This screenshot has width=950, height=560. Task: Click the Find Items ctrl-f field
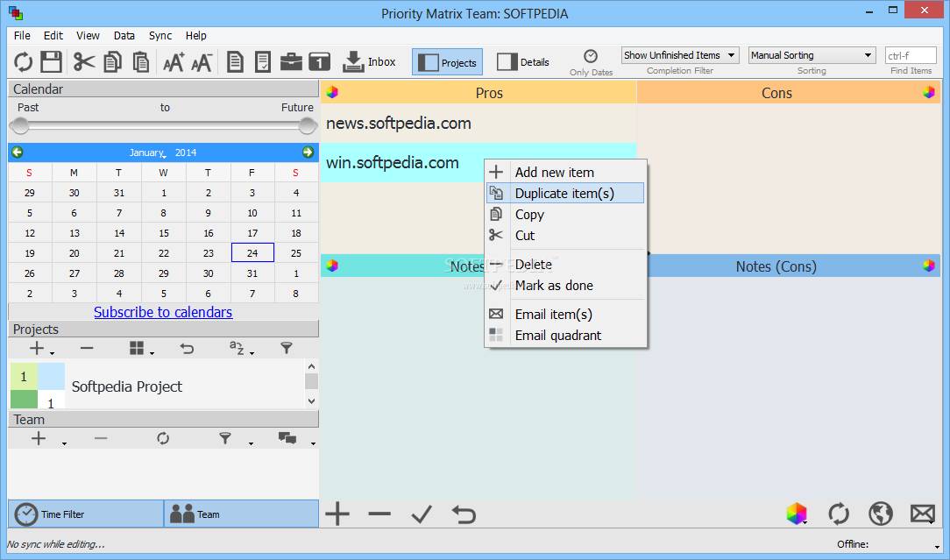[x=911, y=56]
